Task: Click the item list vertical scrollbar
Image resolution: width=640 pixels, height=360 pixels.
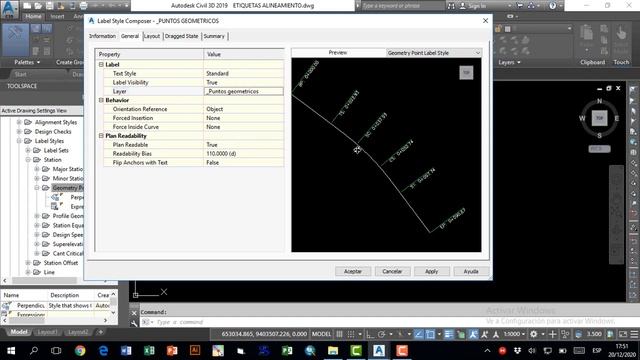Action: [x=113, y=302]
